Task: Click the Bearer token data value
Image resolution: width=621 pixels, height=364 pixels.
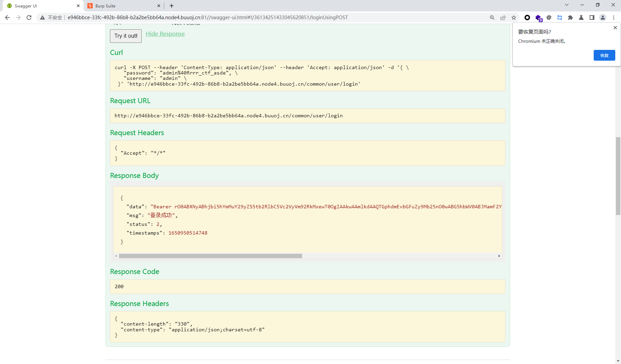Action: pyautogui.click(x=326, y=207)
